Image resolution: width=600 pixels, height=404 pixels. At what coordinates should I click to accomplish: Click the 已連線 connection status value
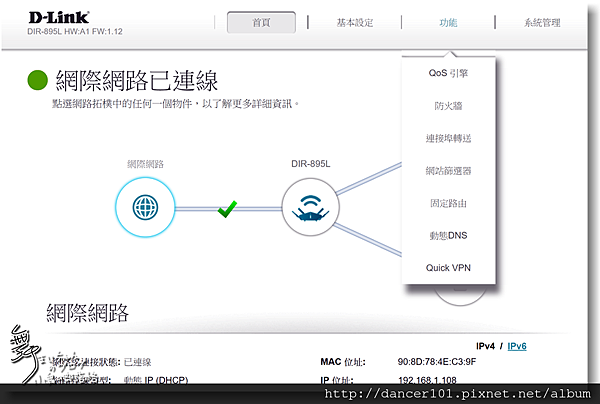tap(138, 362)
